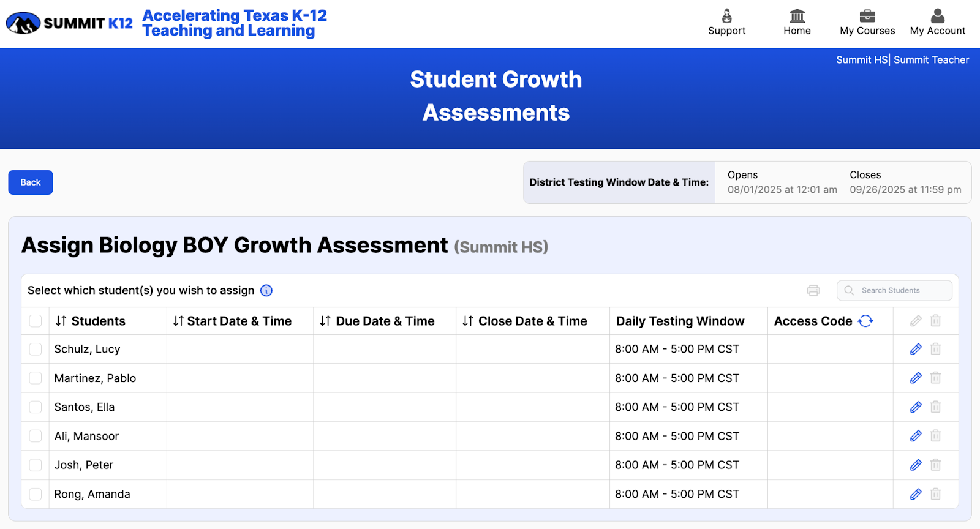
Task: Click the District Testing Window Date & Time label
Action: [619, 182]
